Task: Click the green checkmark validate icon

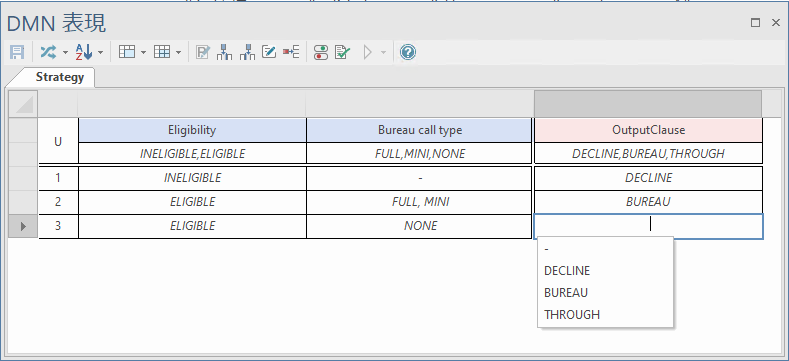Action: pyautogui.click(x=342, y=52)
